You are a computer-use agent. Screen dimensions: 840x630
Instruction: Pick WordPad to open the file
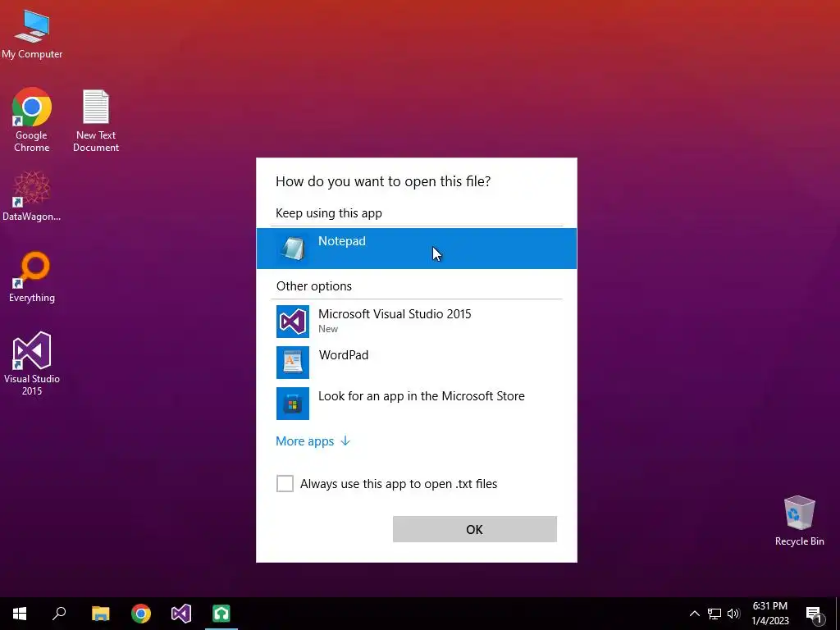tap(416, 362)
